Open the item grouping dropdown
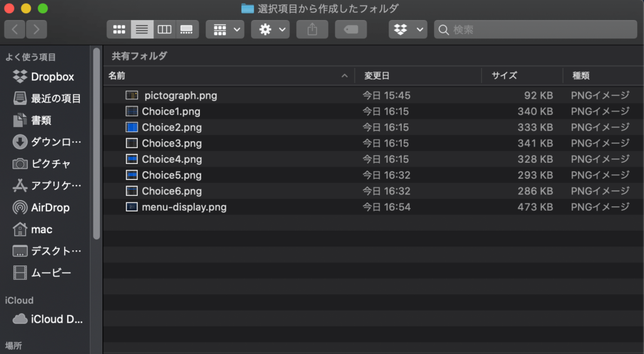644x354 pixels. tap(225, 29)
